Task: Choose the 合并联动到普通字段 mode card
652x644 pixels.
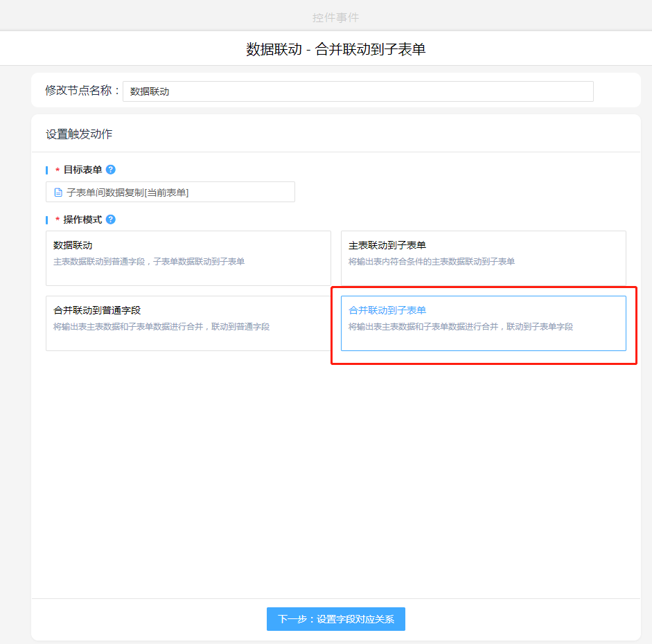Action: click(188, 323)
